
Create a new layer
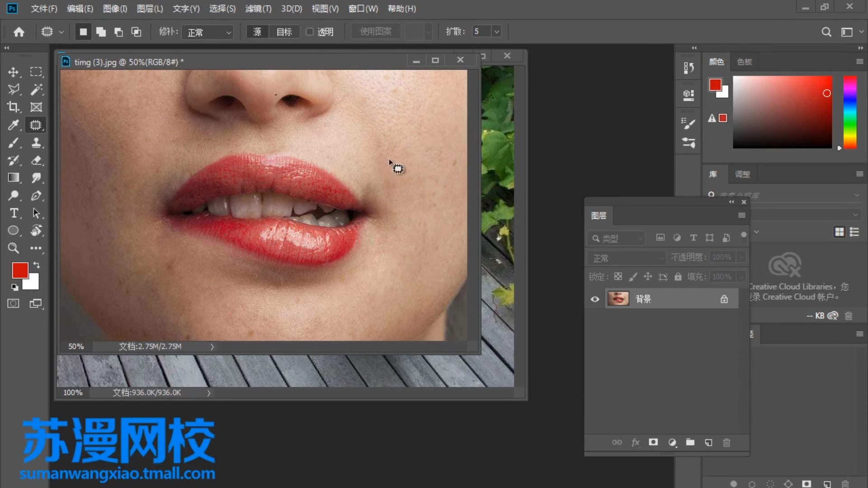click(708, 442)
